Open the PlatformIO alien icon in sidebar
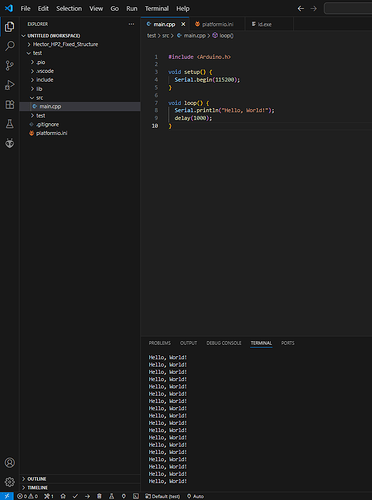372x500 pixels. click(x=10, y=143)
